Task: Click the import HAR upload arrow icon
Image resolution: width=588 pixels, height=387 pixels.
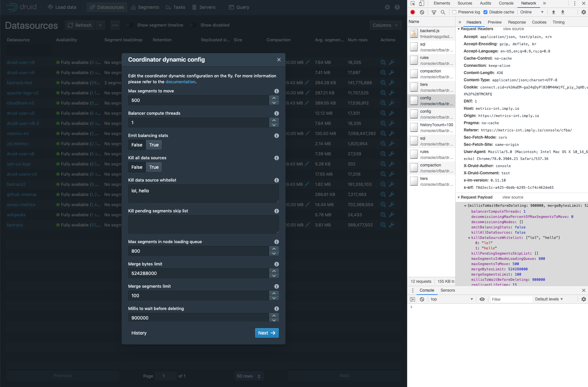Action: [x=554, y=12]
